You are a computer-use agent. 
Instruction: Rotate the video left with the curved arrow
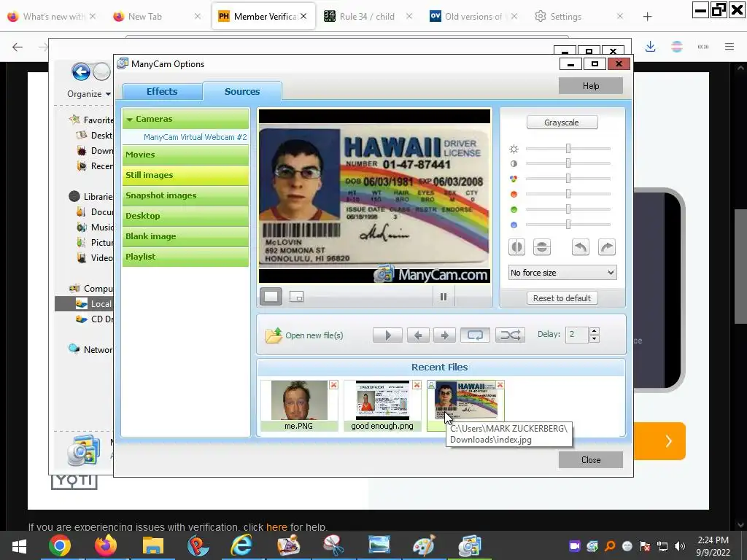point(580,247)
